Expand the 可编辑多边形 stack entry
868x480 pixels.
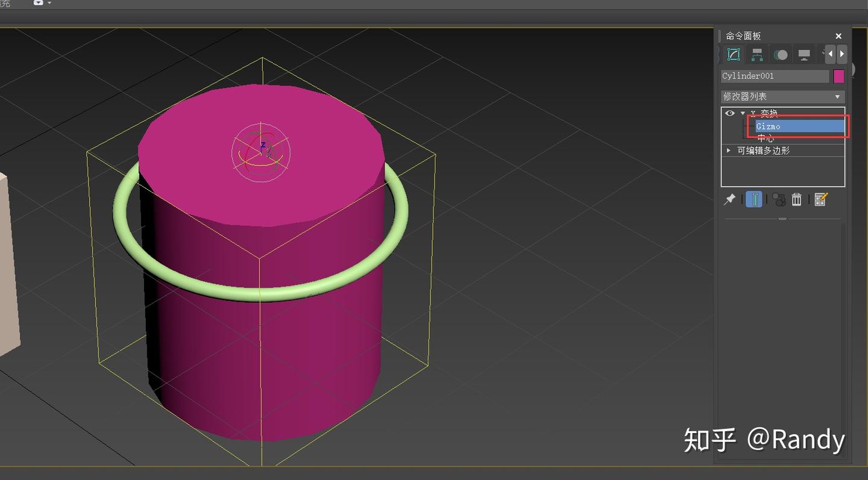pos(728,150)
